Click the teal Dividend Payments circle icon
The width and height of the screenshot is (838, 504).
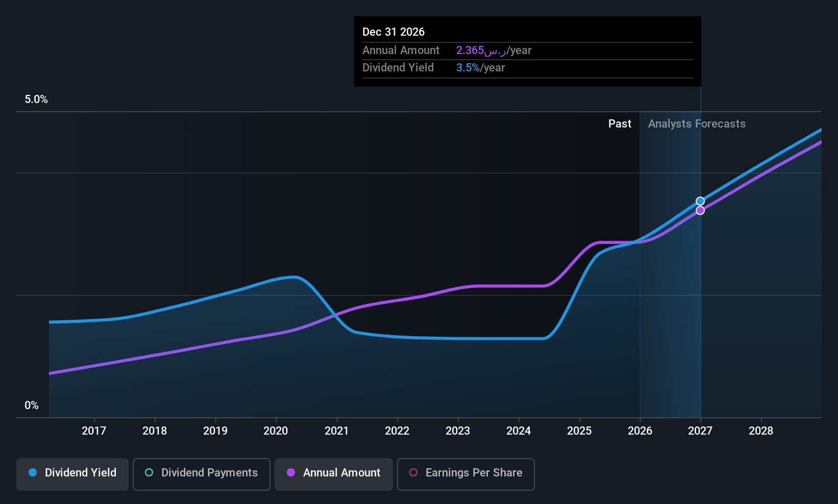pyautogui.click(x=149, y=473)
